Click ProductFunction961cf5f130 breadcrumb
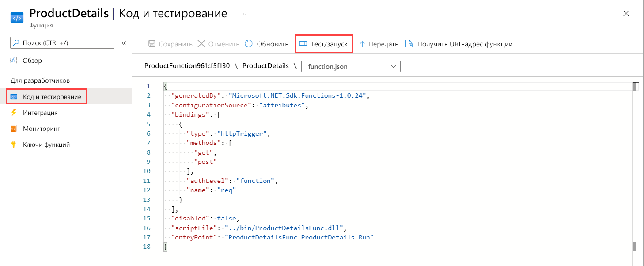 [187, 66]
